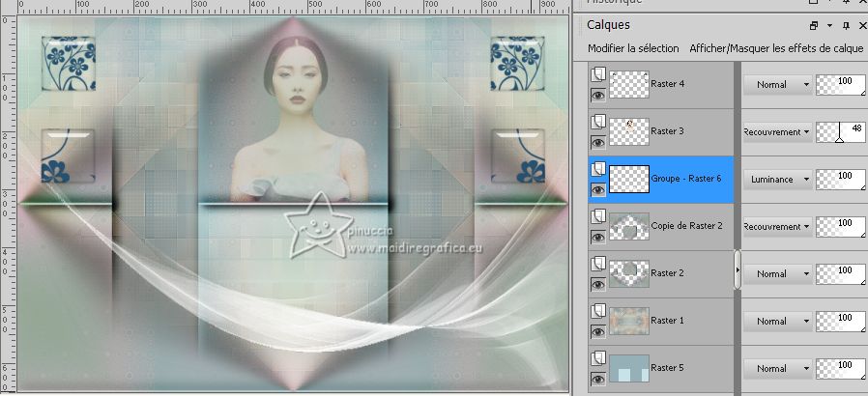Screen dimensions: 868x396
Task: Toggle the eye of Copie de Raster 2
Action: [598, 238]
